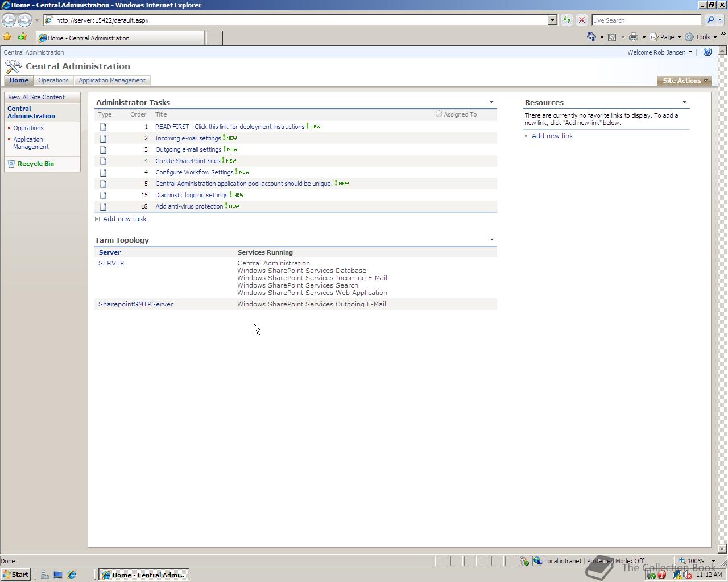Sort by the Assigned To column header
This screenshot has height=582, width=728.
click(x=460, y=114)
